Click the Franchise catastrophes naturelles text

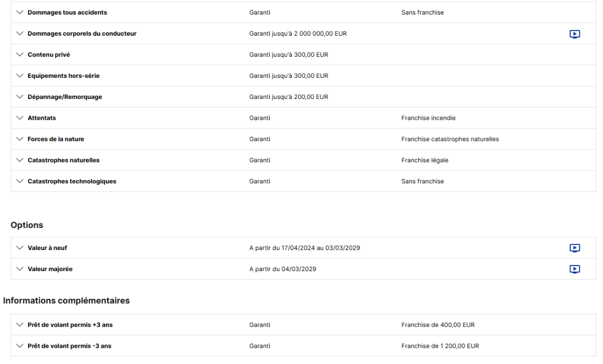450,139
